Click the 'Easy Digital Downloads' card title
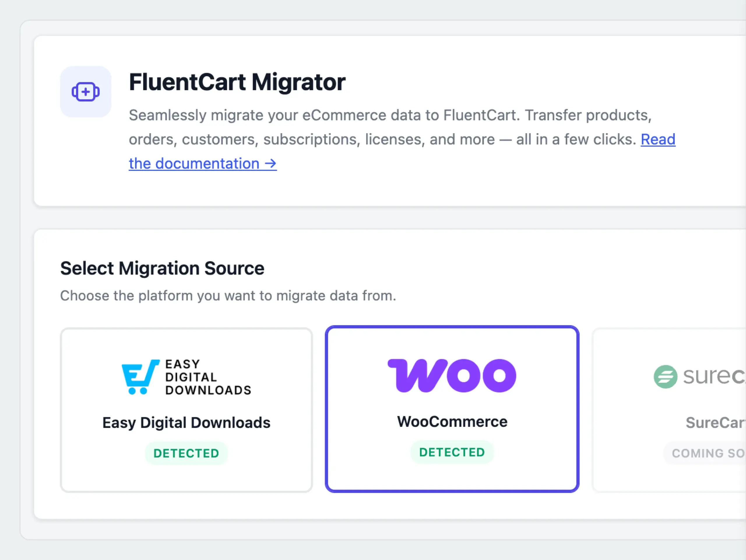The height and width of the screenshot is (560, 746). (186, 423)
